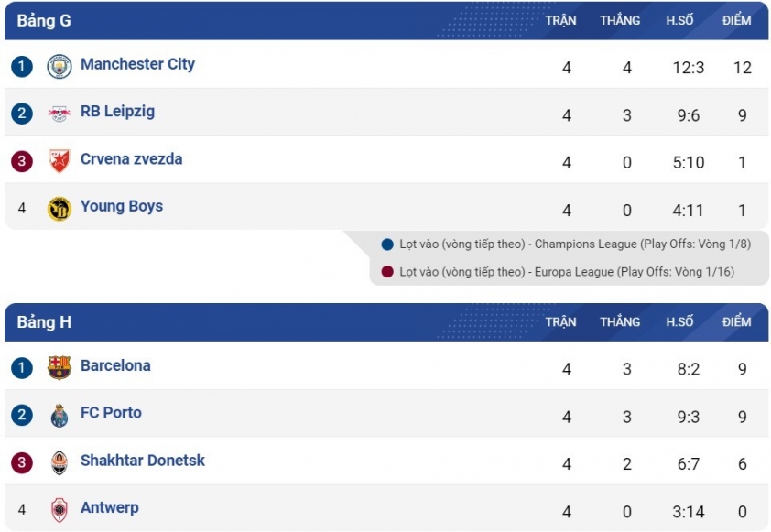
Task: Click the Bảng H group title
Action: point(44,322)
